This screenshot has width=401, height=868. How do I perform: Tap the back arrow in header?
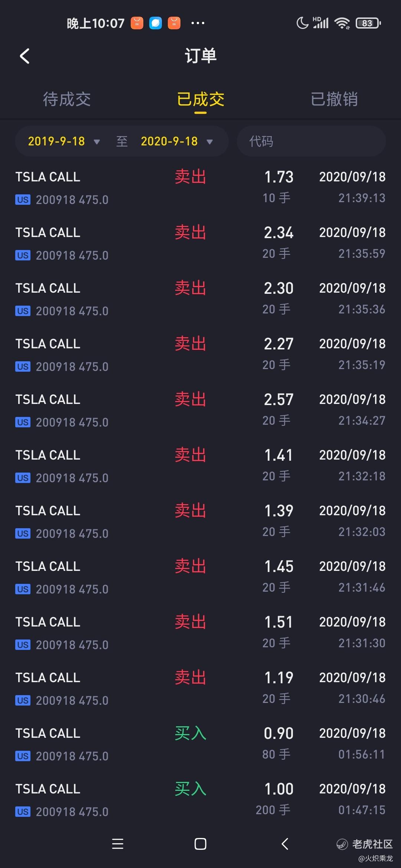[25, 56]
